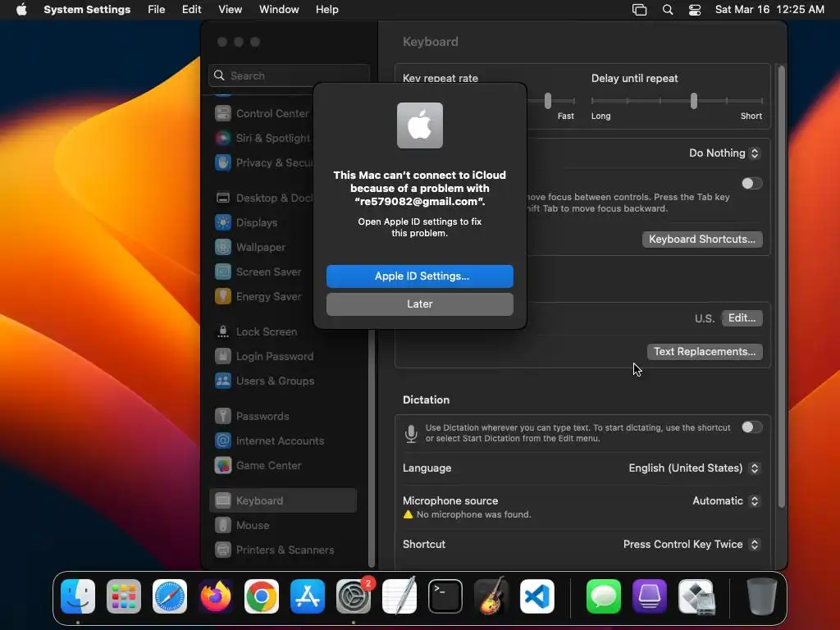Select the Keyboard sidebar item
Viewport: 840px width, 630px height.
pos(283,501)
